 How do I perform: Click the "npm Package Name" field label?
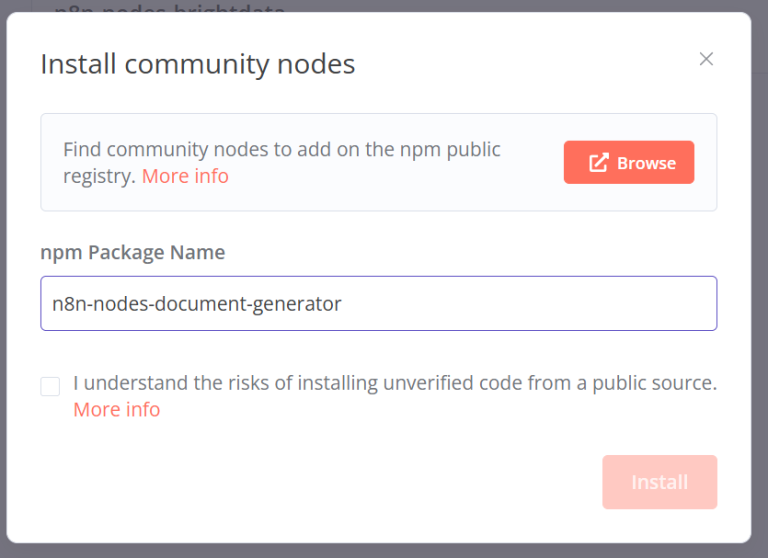132,252
